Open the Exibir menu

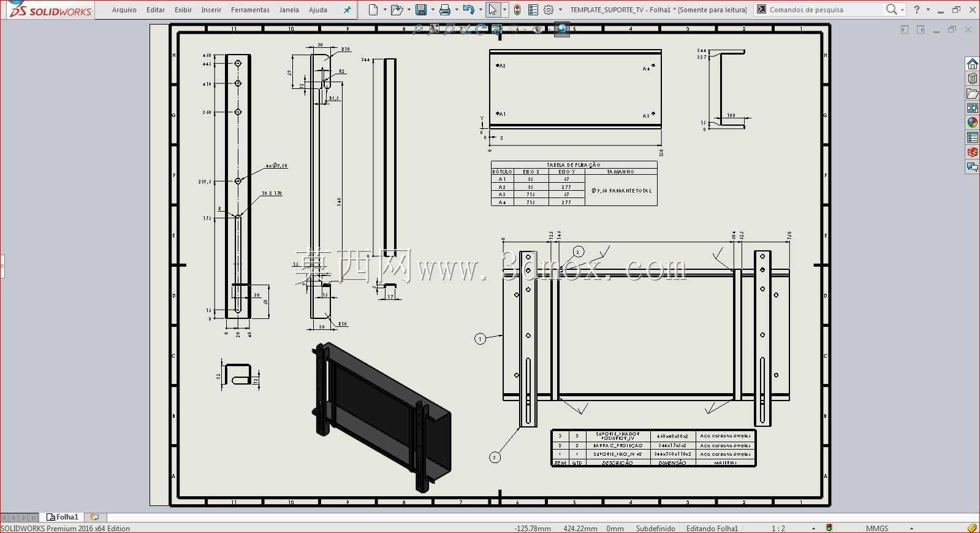pyautogui.click(x=183, y=10)
